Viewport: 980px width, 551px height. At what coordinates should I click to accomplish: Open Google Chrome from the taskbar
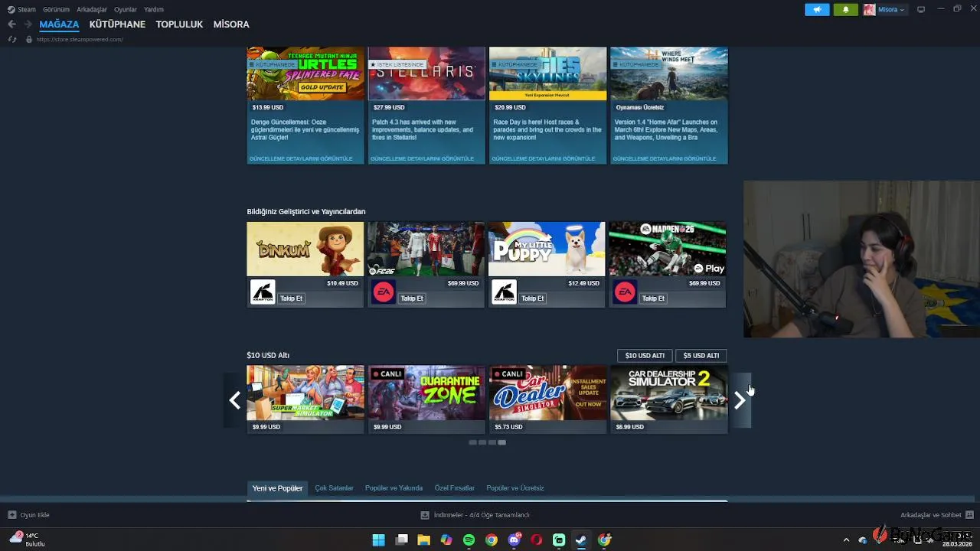point(492,540)
